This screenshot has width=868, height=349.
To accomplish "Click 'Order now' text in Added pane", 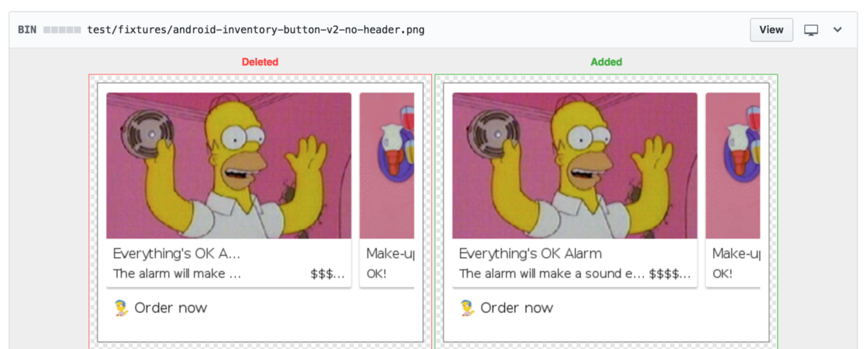I will click(x=517, y=308).
